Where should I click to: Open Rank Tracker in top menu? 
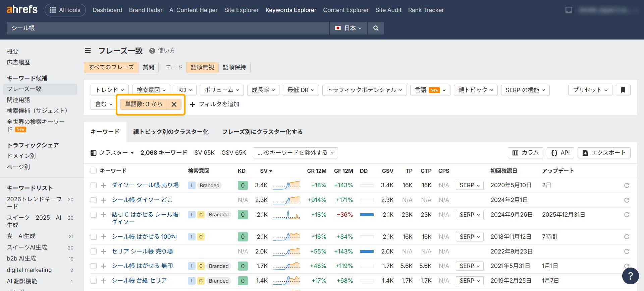pos(426,10)
